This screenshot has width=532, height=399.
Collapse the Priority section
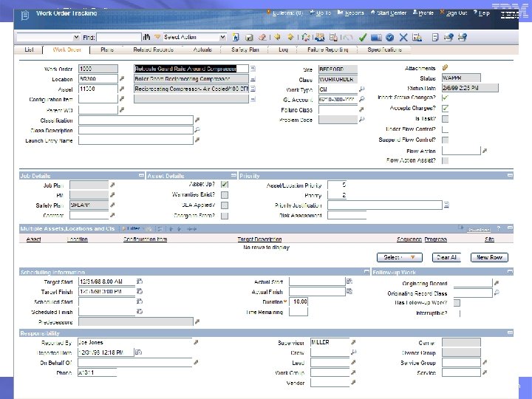(510, 175)
